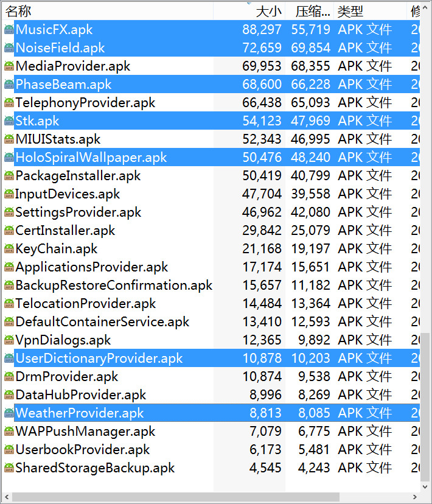Click the icon of ApplicationsProvider.apk
The width and height of the screenshot is (432, 504).
coord(9,267)
